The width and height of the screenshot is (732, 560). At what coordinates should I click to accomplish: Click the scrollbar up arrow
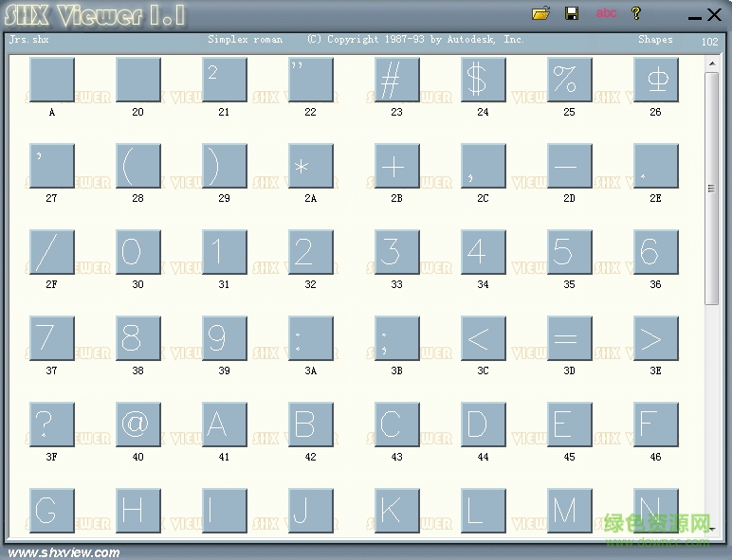pos(712,63)
